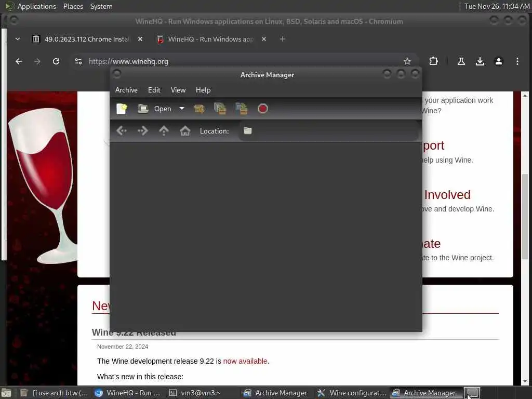
Task: Open a new Chromium tab
Action: point(282,39)
